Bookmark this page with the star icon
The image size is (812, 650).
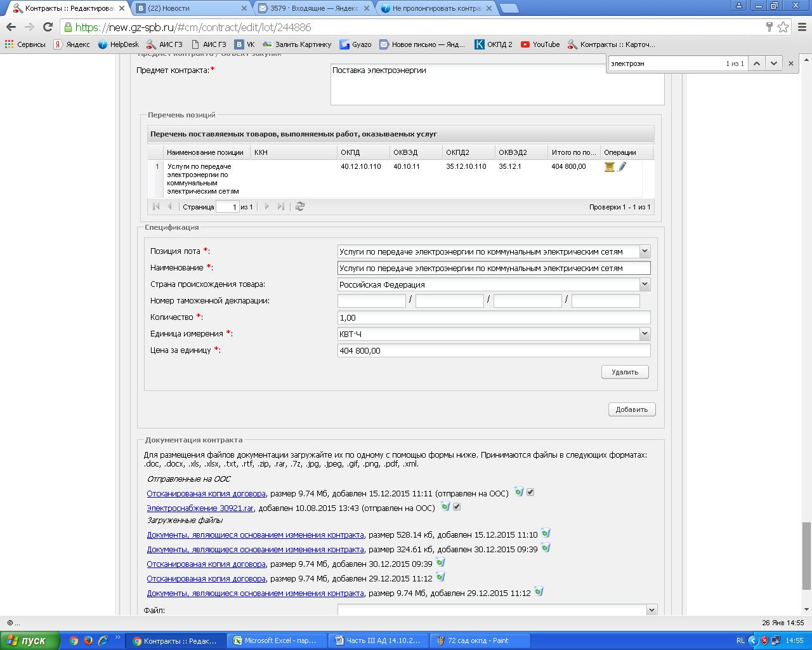(783, 27)
